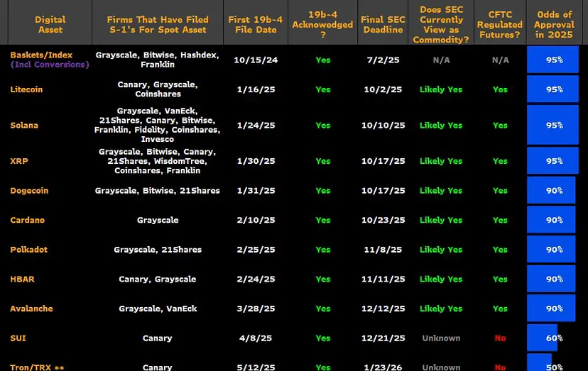Click the 60% odds bar for SUI
This screenshot has width=588, height=371.
(543, 338)
